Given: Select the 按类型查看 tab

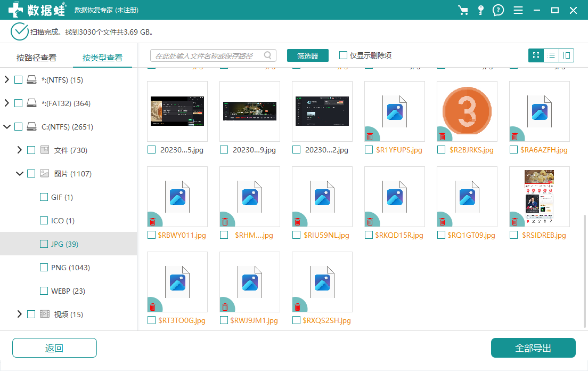Looking at the screenshot, I should [102, 58].
